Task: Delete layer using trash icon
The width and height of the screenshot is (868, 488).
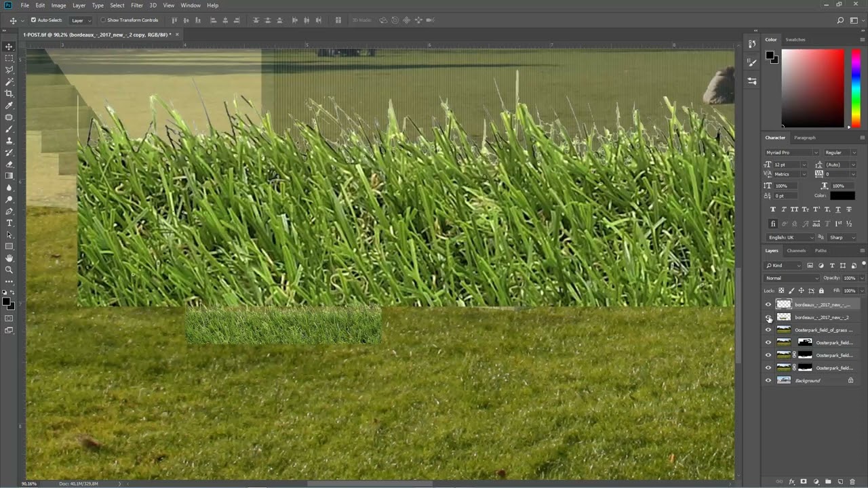Action: pos(852,482)
